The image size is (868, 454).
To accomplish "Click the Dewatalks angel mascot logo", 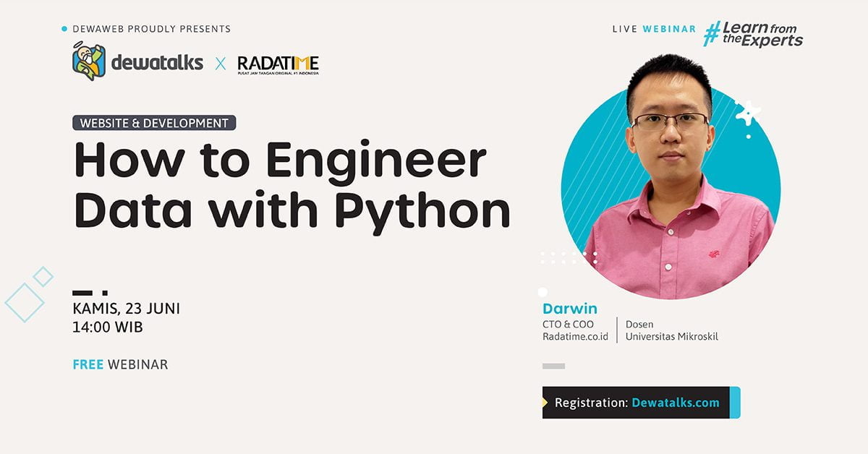I will pyautogui.click(x=89, y=59).
